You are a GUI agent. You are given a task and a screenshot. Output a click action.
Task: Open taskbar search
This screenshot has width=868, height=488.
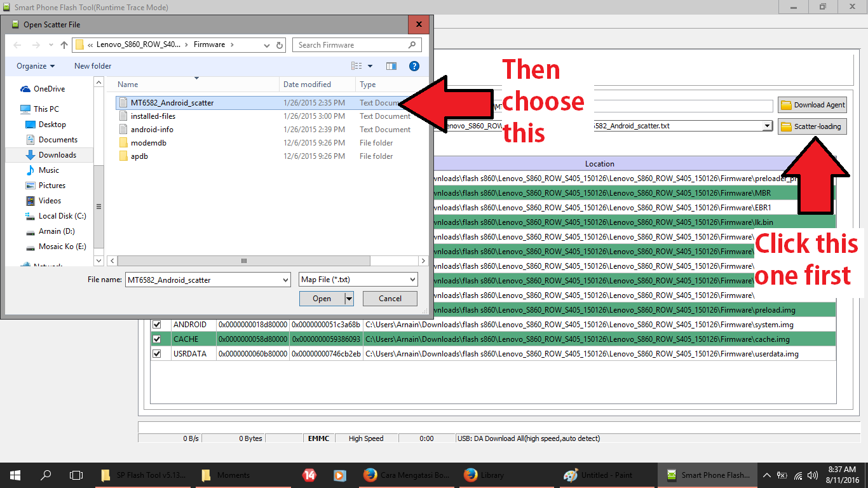[x=46, y=475]
